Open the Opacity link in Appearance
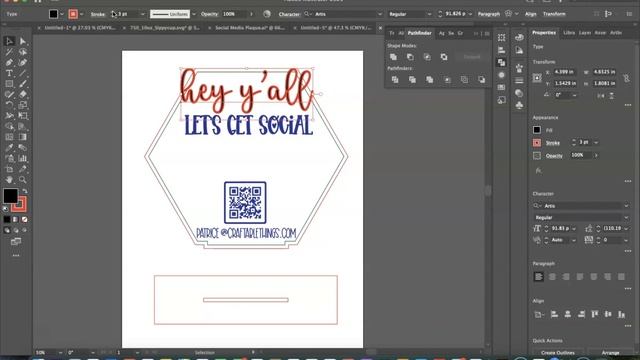 click(x=554, y=156)
